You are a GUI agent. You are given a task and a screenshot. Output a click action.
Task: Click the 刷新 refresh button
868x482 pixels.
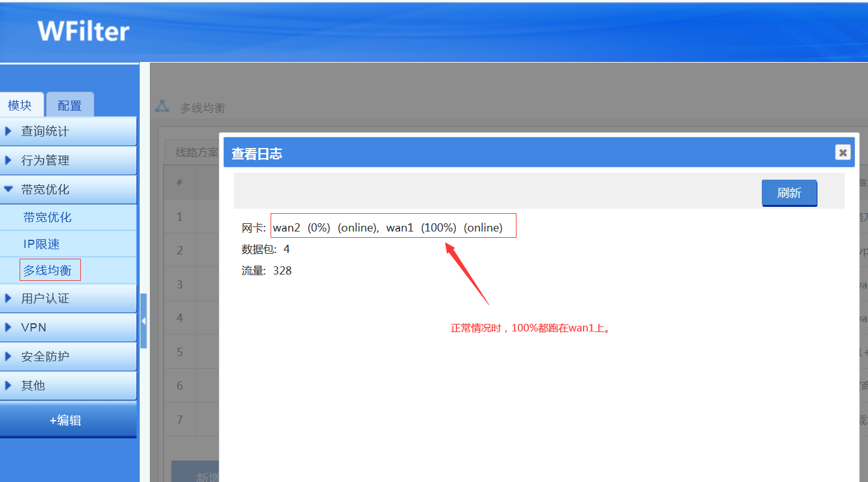pyautogui.click(x=789, y=193)
